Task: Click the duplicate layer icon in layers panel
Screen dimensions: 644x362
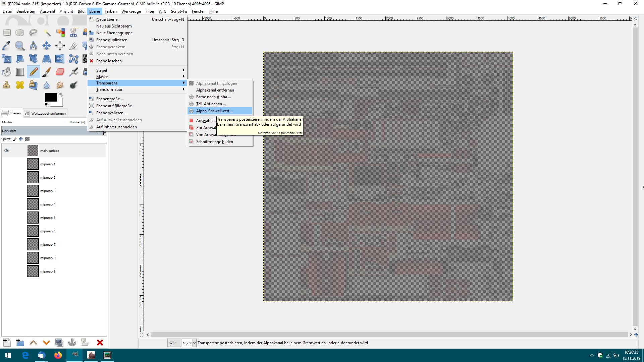Action: click(x=59, y=342)
